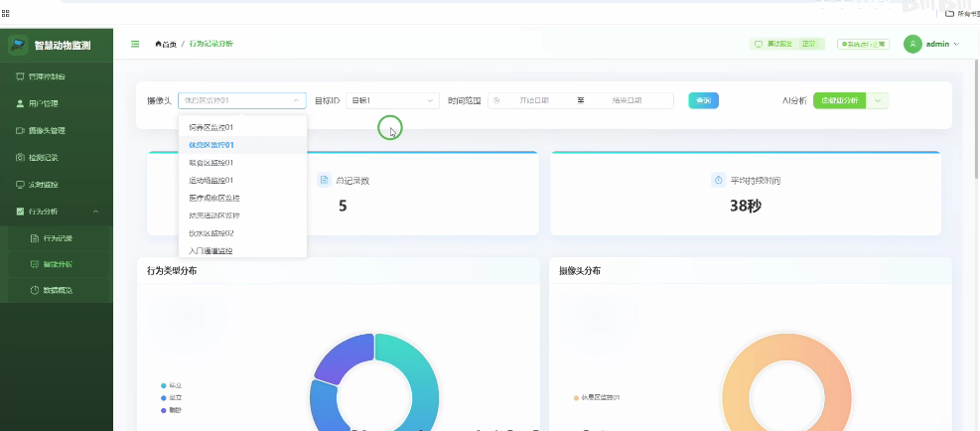980x431 pixels.
Task: Collapse the sidebar with the hamburger icon
Action: (135, 44)
